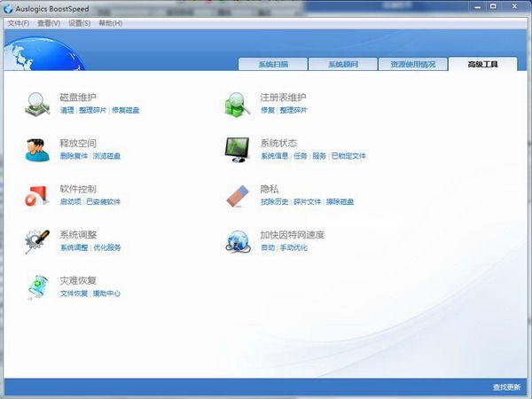532x399 pixels.
Task: Click the 拭除历史 link under 隐私
Action: click(x=274, y=202)
